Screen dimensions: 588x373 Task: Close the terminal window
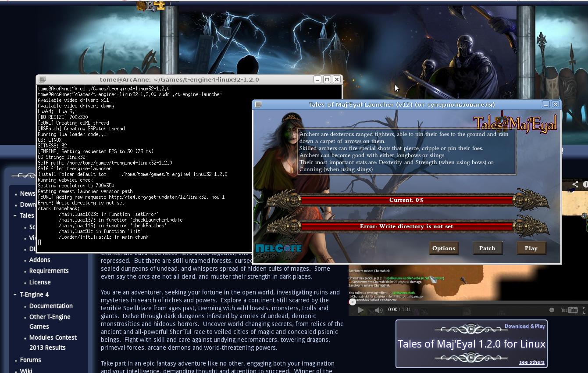(x=337, y=79)
